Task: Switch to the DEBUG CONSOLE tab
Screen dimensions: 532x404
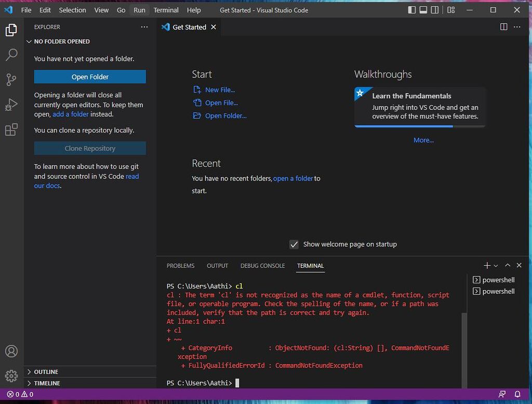Action: [x=262, y=266]
